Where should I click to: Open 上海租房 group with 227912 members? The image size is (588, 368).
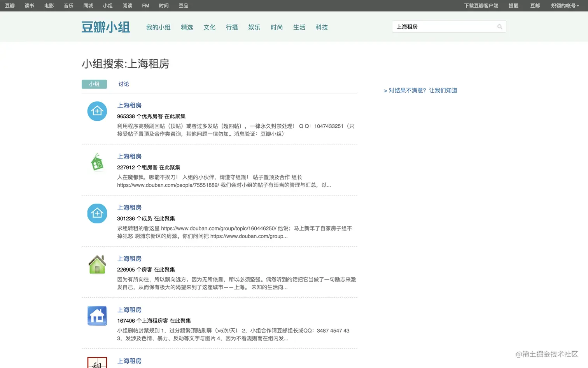pos(129,157)
